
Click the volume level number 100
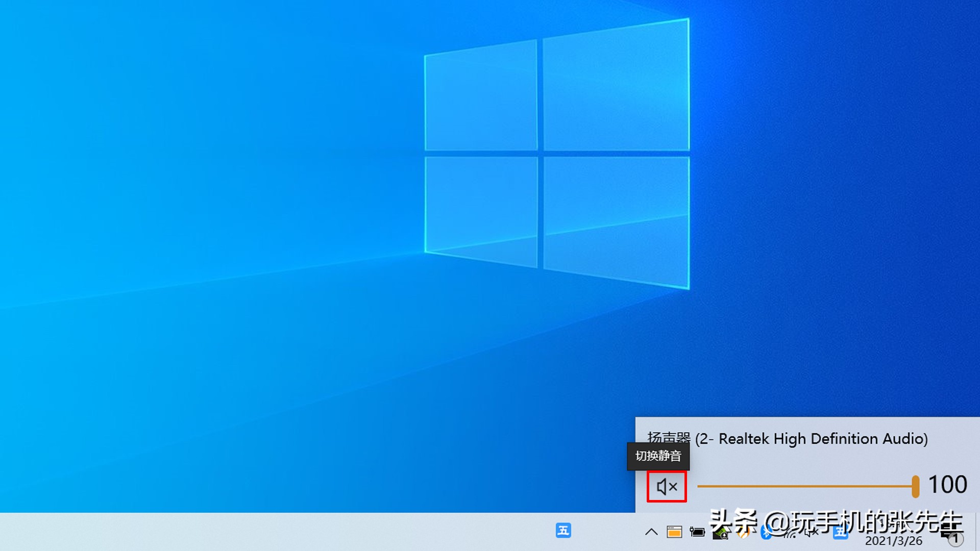pyautogui.click(x=947, y=485)
